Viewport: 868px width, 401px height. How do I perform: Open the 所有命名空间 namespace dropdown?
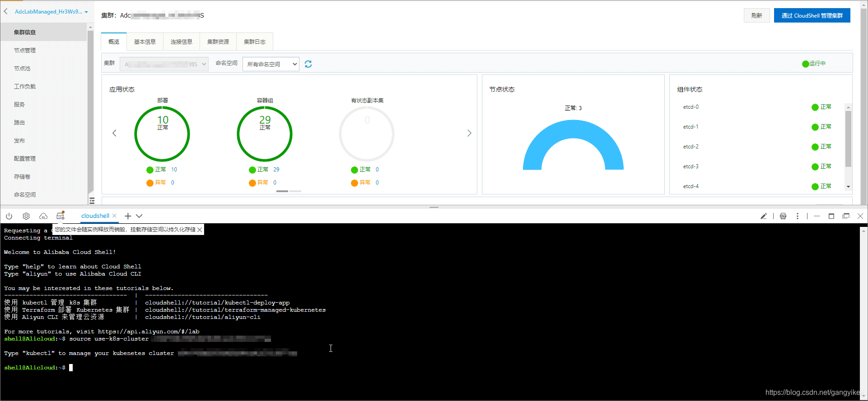pos(271,64)
